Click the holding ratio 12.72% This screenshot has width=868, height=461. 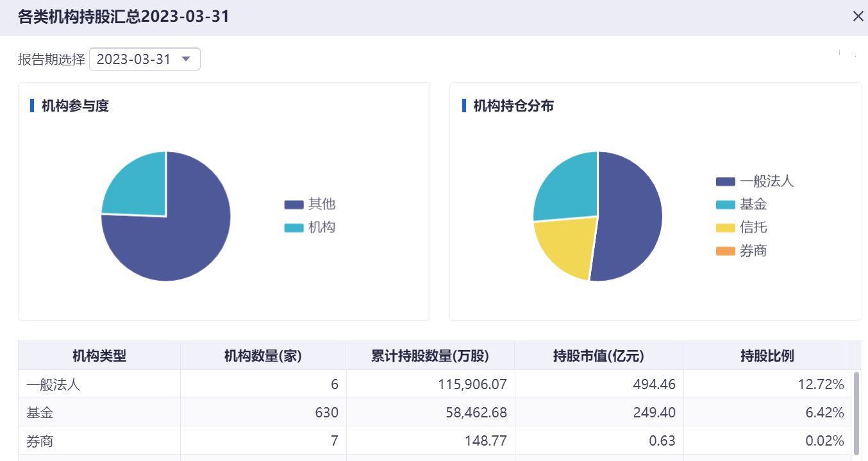click(x=821, y=385)
